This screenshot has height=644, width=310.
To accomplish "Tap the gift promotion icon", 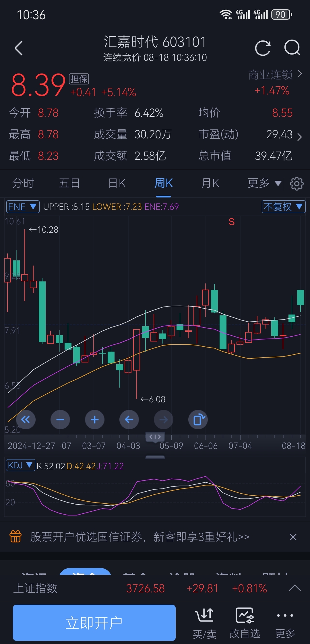I will (15, 536).
